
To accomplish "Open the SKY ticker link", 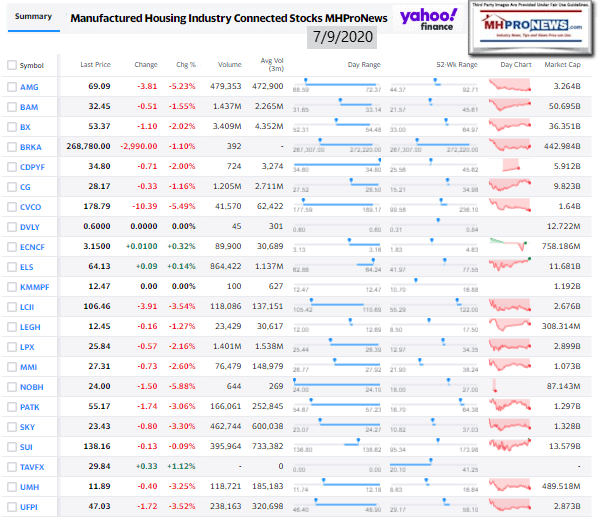I will pos(28,424).
